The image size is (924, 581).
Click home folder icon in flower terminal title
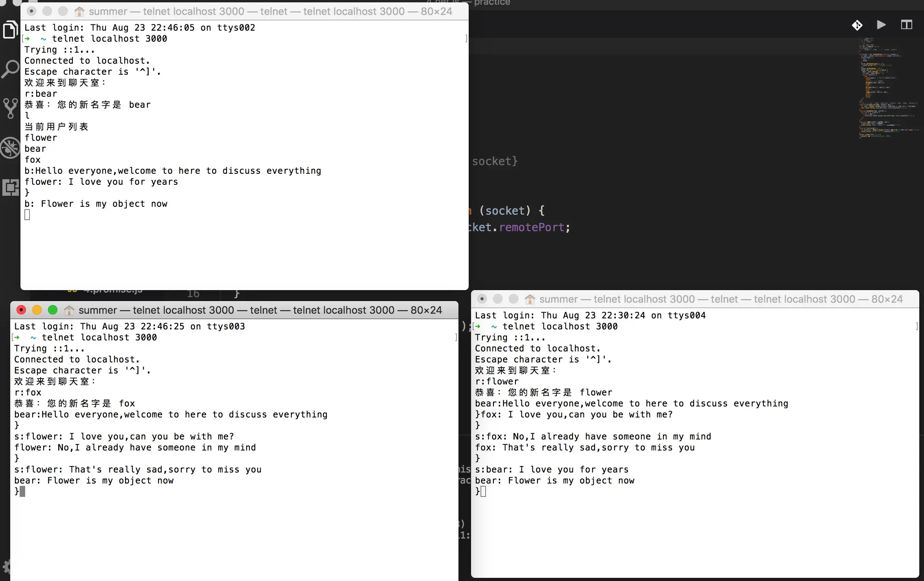pos(530,299)
